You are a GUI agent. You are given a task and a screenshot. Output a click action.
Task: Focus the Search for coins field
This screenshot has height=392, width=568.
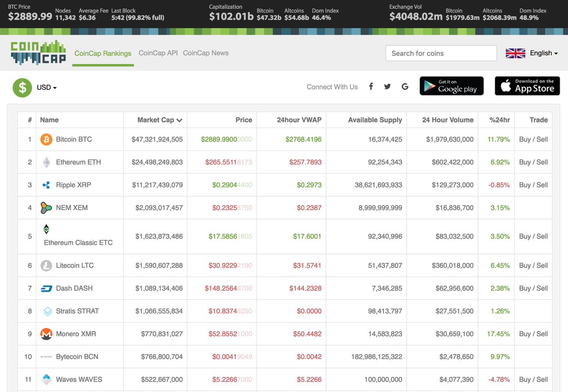(x=441, y=53)
